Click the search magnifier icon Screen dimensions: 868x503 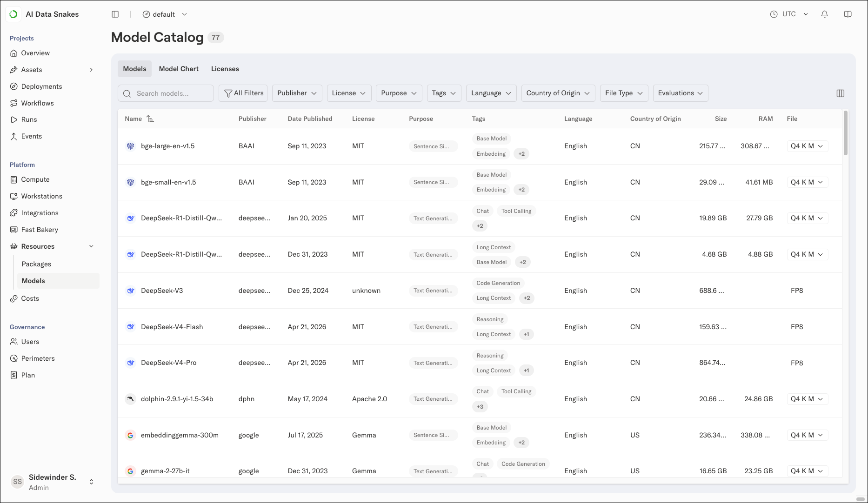click(x=127, y=93)
